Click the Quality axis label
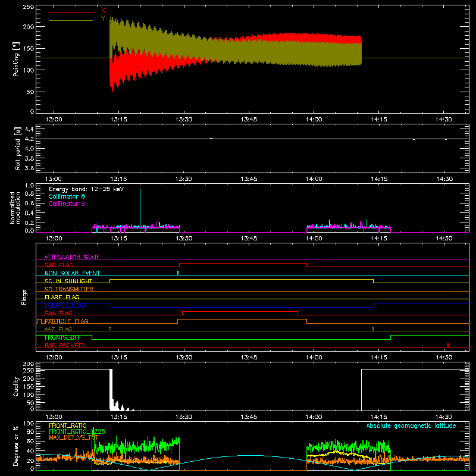The width and height of the screenshot is (476, 476). point(16,386)
